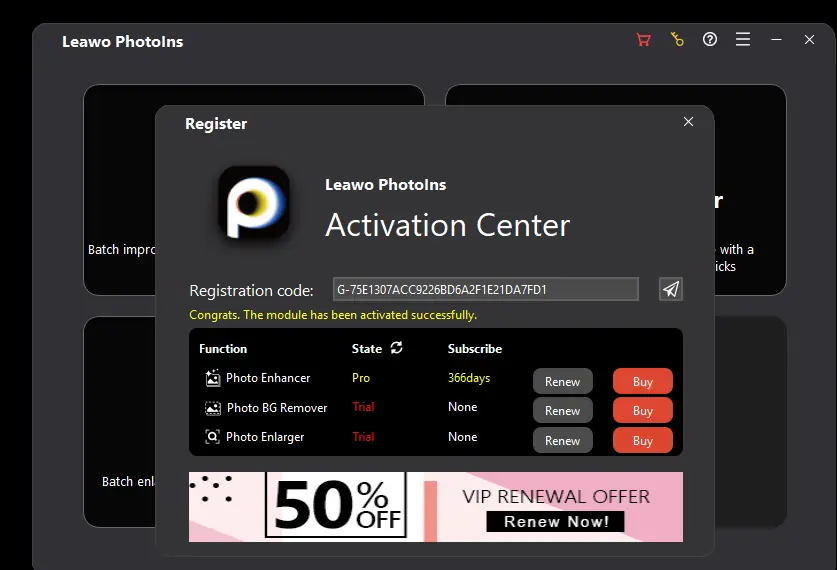837x570 pixels.
Task: Click the Function column header
Action: click(223, 349)
